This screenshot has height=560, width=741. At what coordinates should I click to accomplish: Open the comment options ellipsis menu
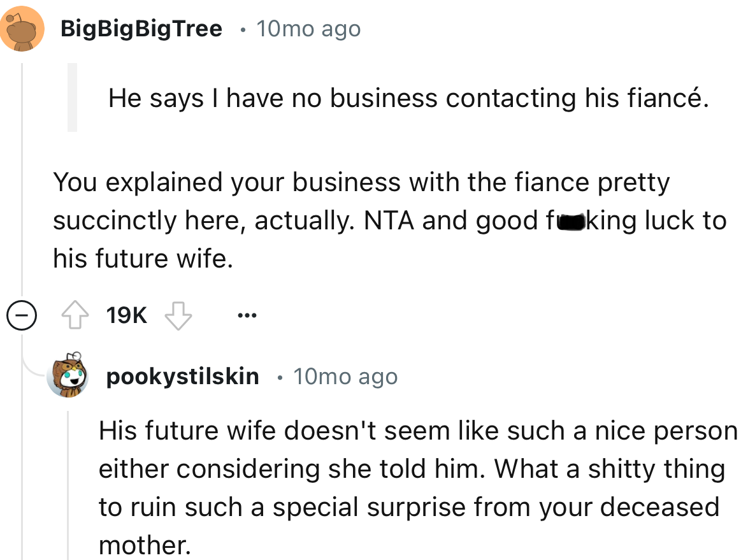pyautogui.click(x=247, y=314)
